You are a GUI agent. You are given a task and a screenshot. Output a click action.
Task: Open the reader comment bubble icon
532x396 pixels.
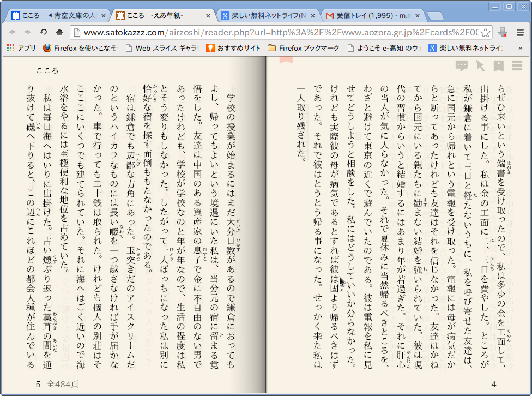pyautogui.click(x=462, y=65)
